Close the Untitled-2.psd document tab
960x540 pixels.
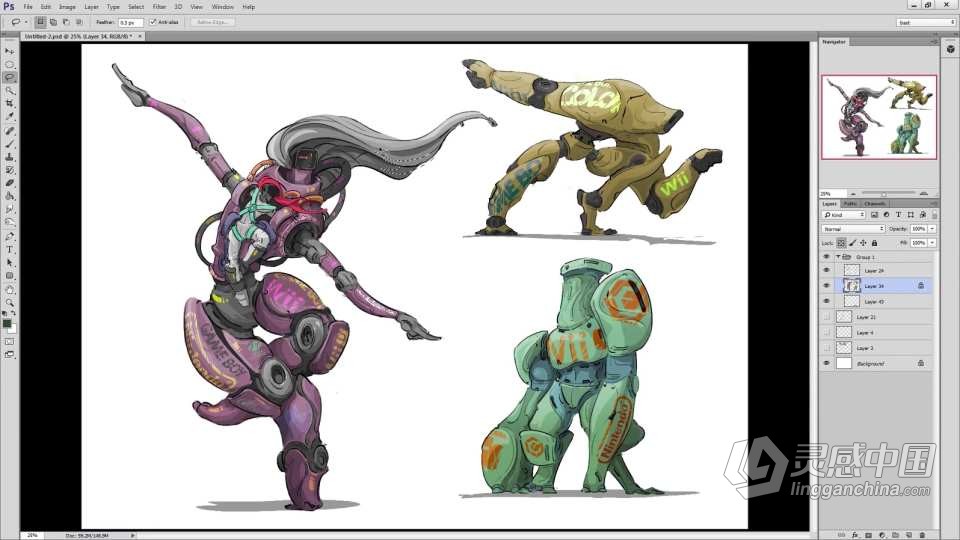coord(140,36)
